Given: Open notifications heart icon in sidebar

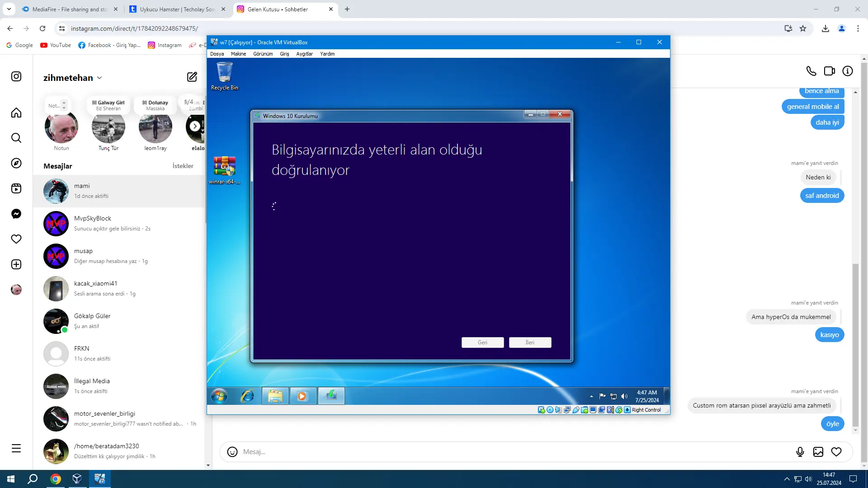Looking at the screenshot, I should (16, 239).
